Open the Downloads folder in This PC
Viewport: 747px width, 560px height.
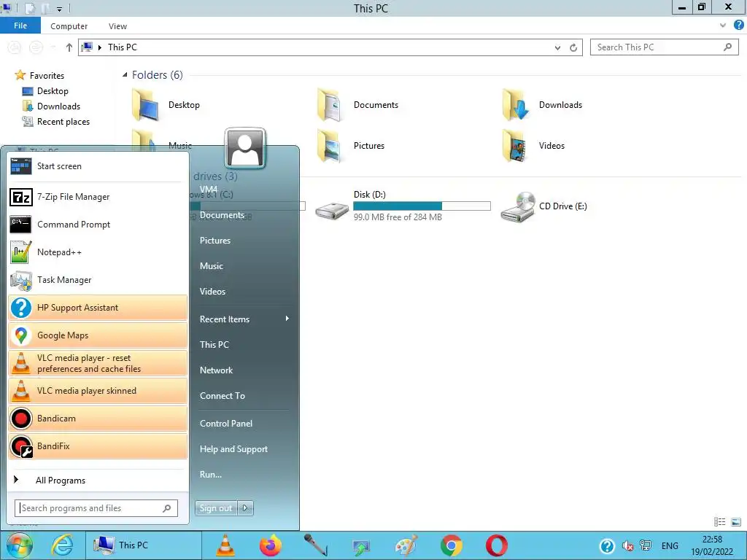pyautogui.click(x=543, y=105)
